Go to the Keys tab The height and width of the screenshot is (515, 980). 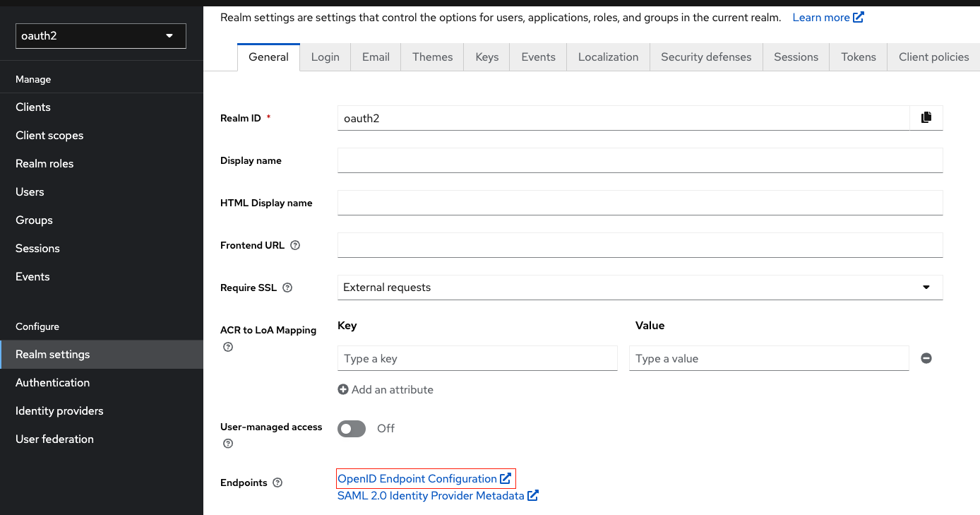pos(487,57)
